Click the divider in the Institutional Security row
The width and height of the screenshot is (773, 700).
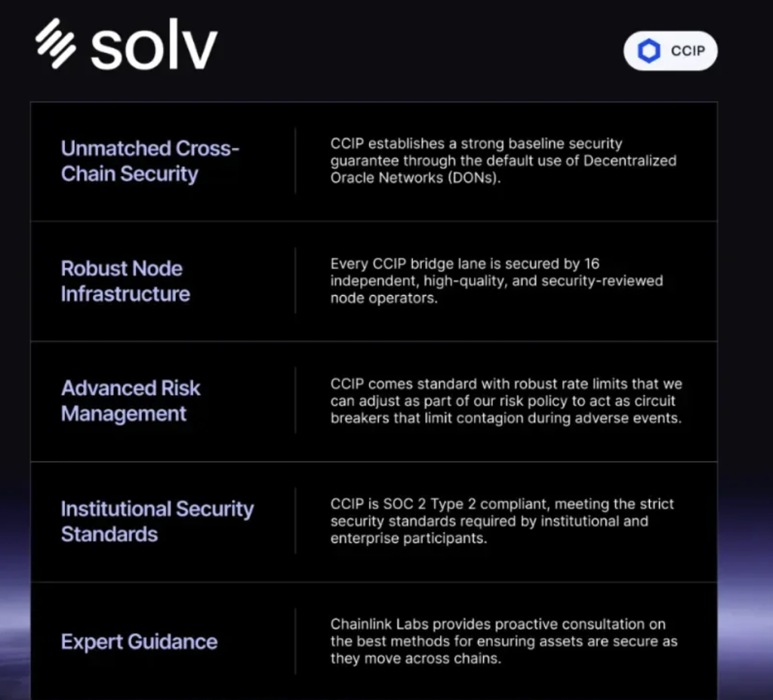[295, 521]
